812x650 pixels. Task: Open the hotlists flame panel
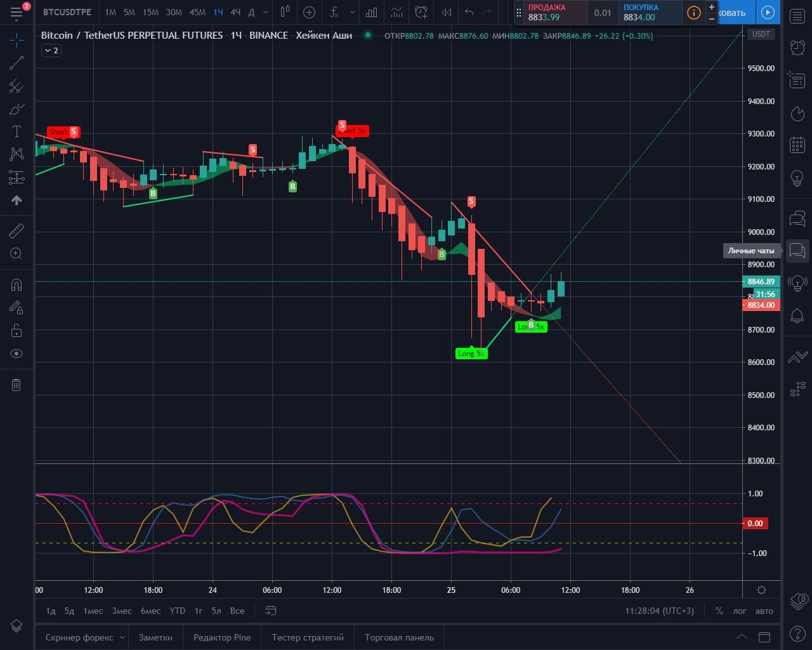pyautogui.click(x=797, y=113)
